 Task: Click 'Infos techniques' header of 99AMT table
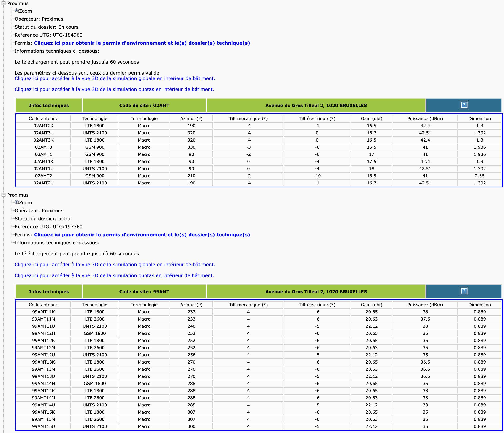click(49, 291)
